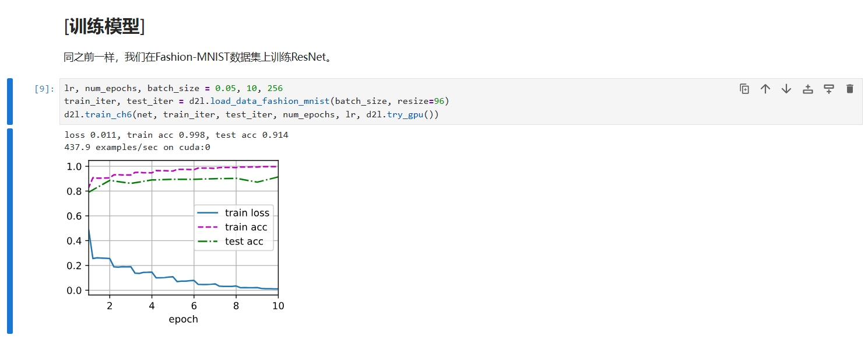868x349 pixels.
Task: Click the d2l.train_ch6 code line
Action: coord(251,114)
